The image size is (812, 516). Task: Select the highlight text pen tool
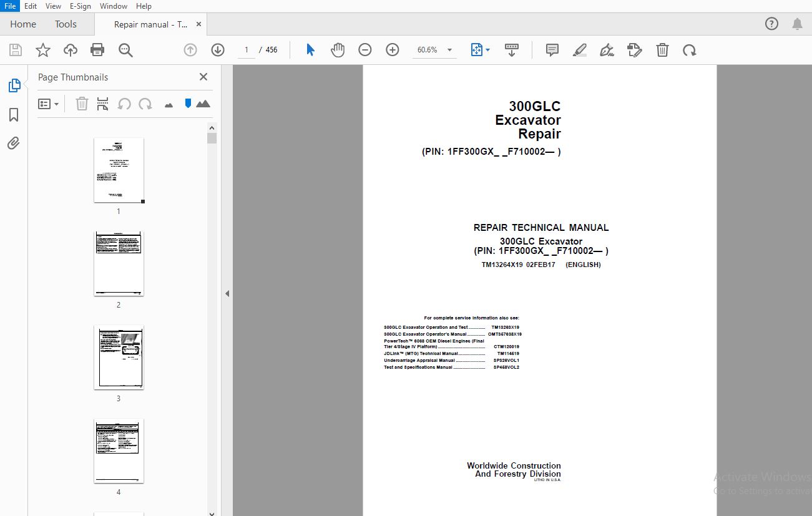coord(580,50)
